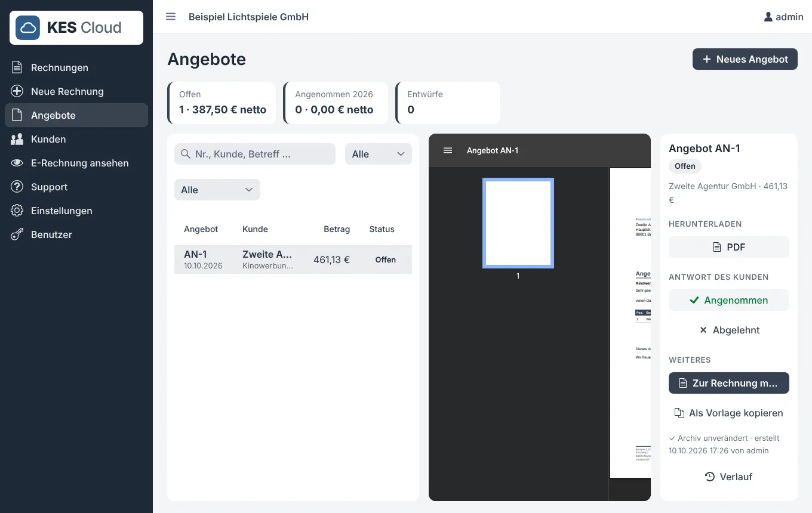Click the magnifier icon in the search field
This screenshot has width=812, height=513.
(x=186, y=154)
